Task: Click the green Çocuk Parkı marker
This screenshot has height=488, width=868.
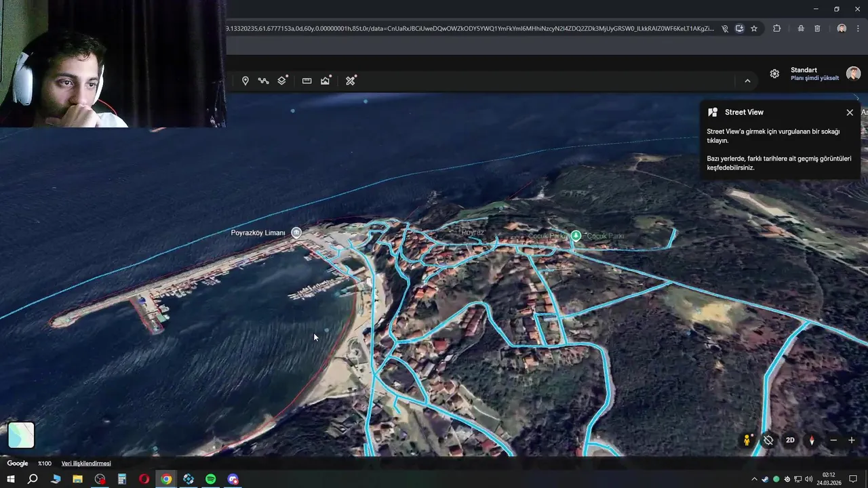Action: coord(576,236)
